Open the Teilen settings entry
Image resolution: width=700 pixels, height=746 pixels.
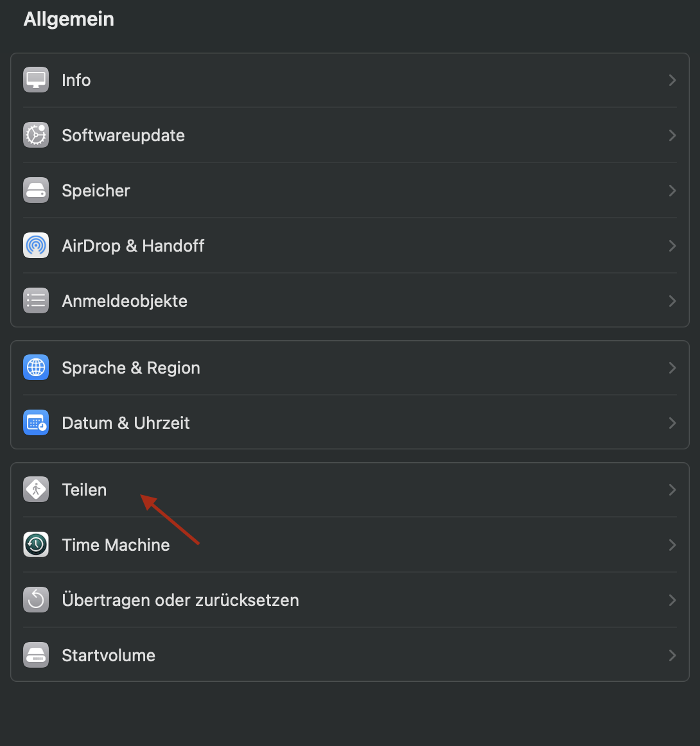pos(84,490)
